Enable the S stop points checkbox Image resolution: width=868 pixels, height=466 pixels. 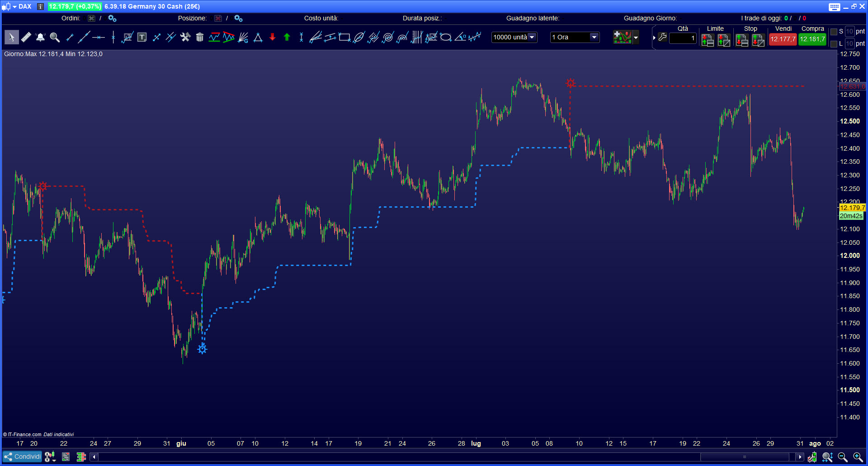[x=834, y=32]
